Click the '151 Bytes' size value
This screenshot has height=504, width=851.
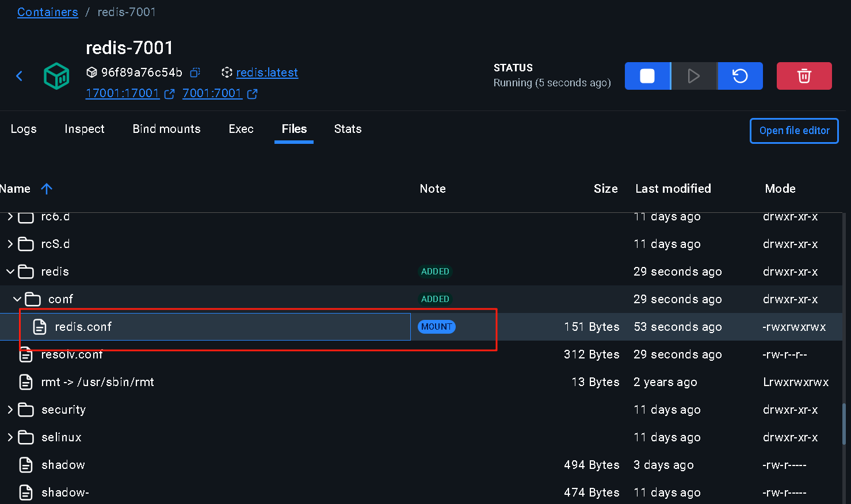tap(592, 327)
